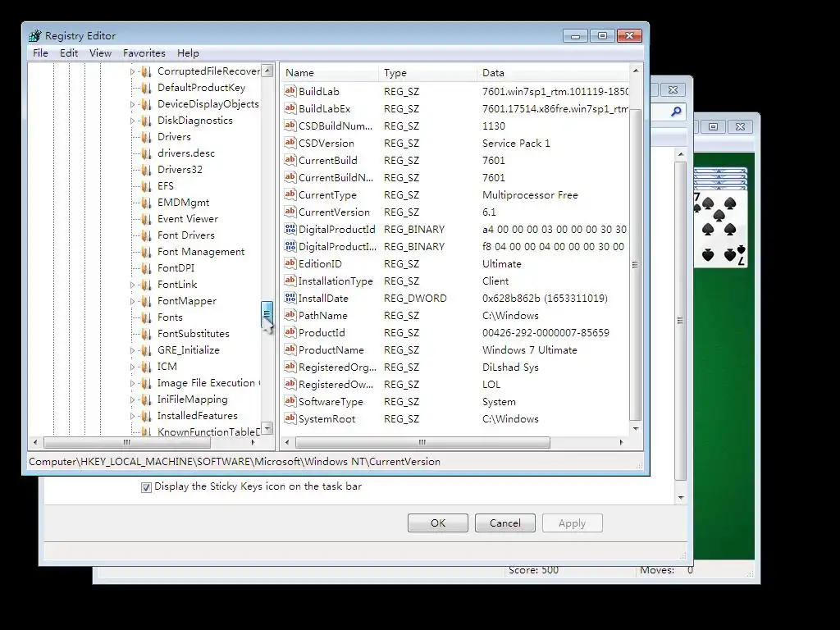This screenshot has width=840, height=630.
Task: Open the Edit menu
Action: [69, 53]
